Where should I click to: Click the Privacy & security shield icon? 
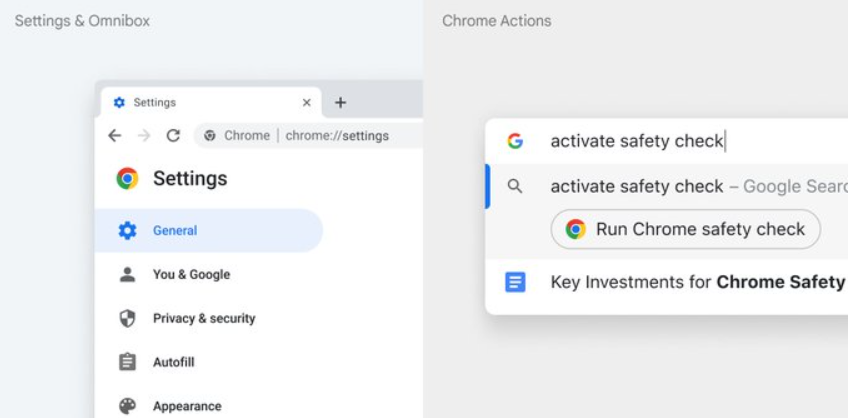pos(127,318)
